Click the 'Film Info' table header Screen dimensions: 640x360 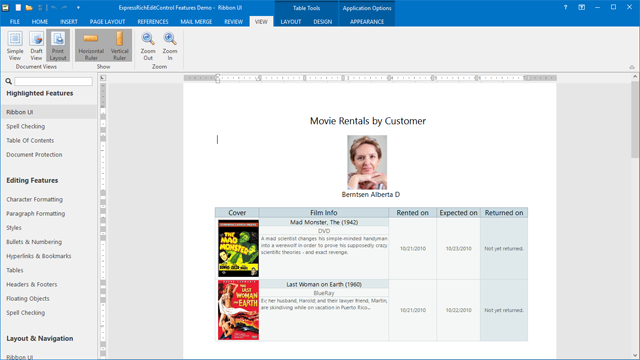324,213
